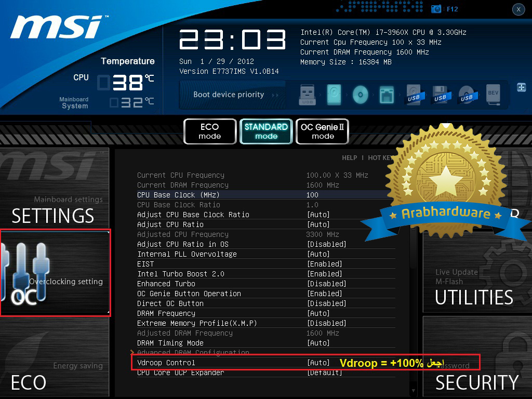Viewport: 532px width, 399px height.
Task: Activate OC Genie II mode button
Action: [x=322, y=131]
